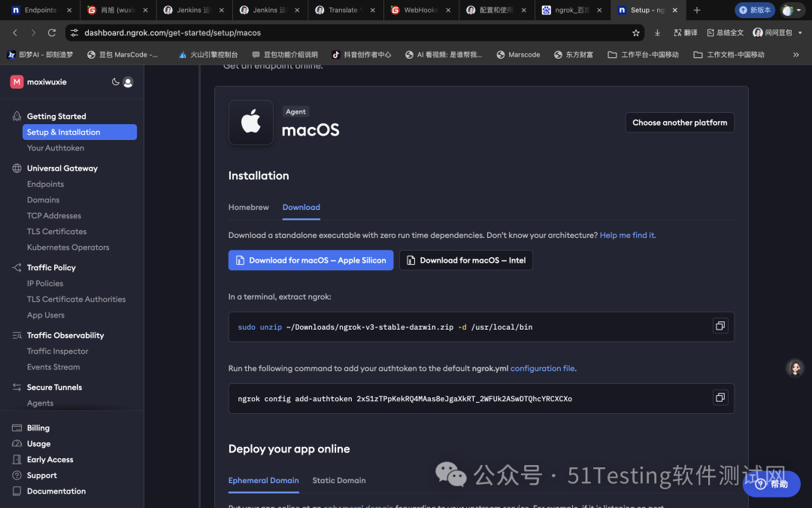This screenshot has height=508, width=812.
Task: Open Domains in sidebar
Action: tap(43, 199)
